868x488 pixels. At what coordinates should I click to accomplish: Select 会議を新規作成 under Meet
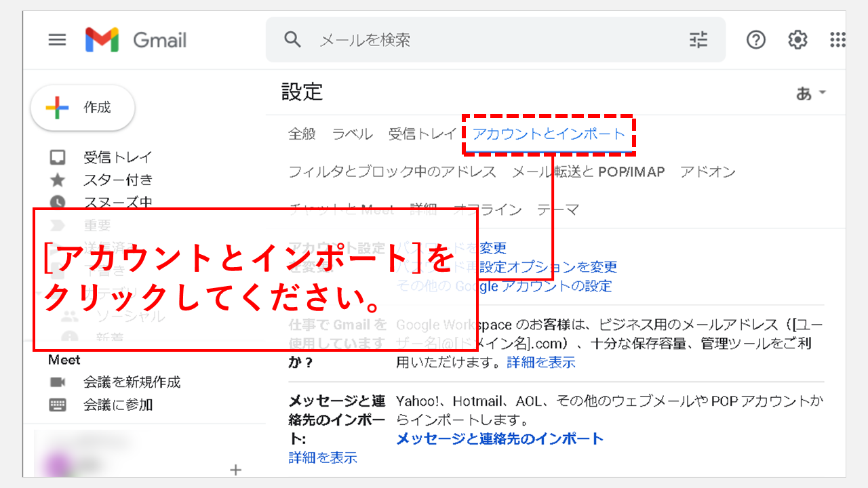[x=132, y=382]
